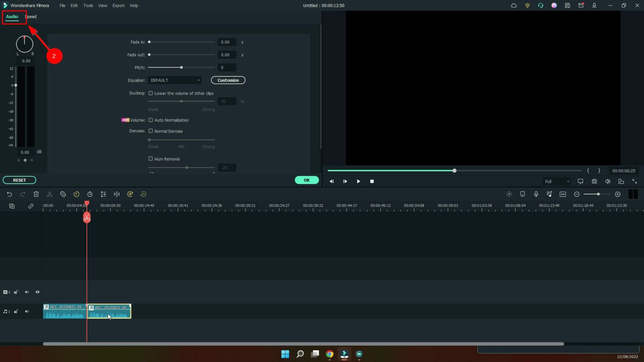Enable the Lower the volume of other clips option
The height and width of the screenshot is (362, 644).
(x=151, y=93)
